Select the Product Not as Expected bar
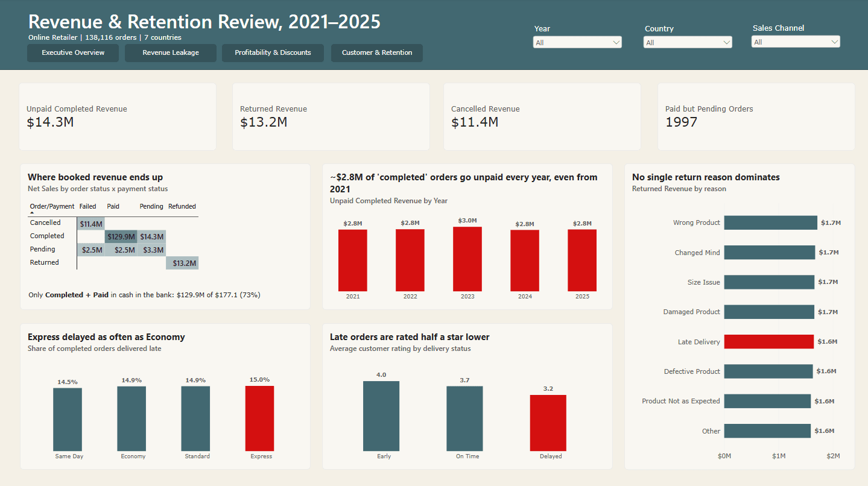 767,401
